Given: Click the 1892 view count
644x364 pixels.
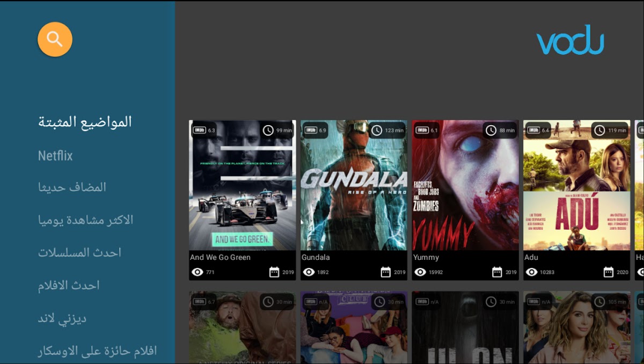Looking at the screenshot, I should click(x=324, y=273).
